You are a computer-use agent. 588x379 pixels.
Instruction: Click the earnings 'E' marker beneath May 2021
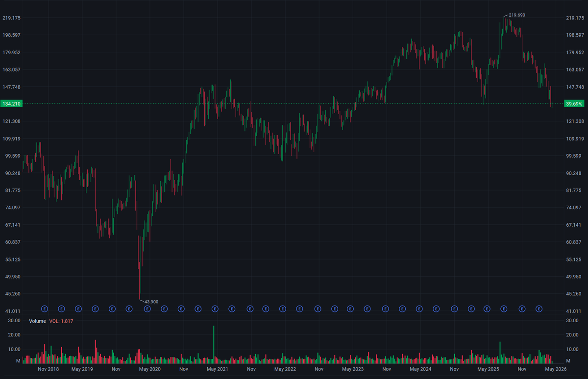point(214,309)
